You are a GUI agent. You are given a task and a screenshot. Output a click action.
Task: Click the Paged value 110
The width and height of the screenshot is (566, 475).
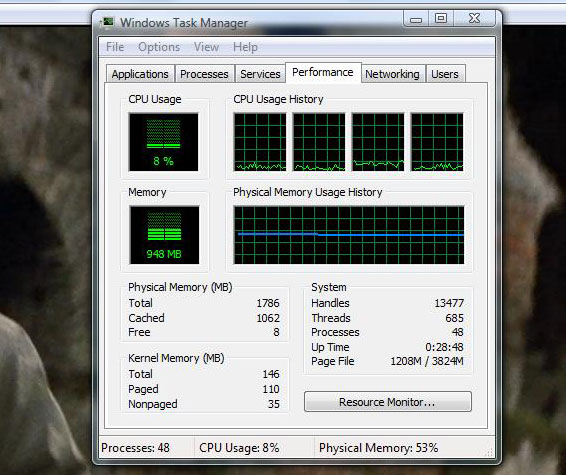271,389
